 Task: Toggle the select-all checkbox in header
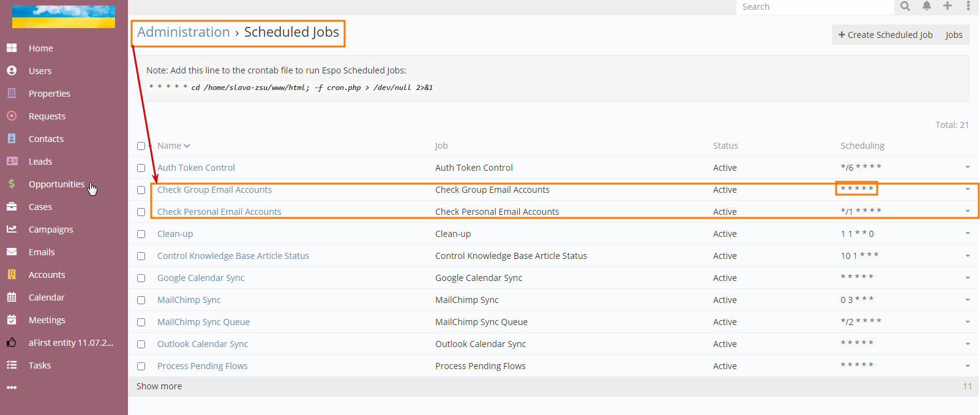pyautogui.click(x=141, y=146)
